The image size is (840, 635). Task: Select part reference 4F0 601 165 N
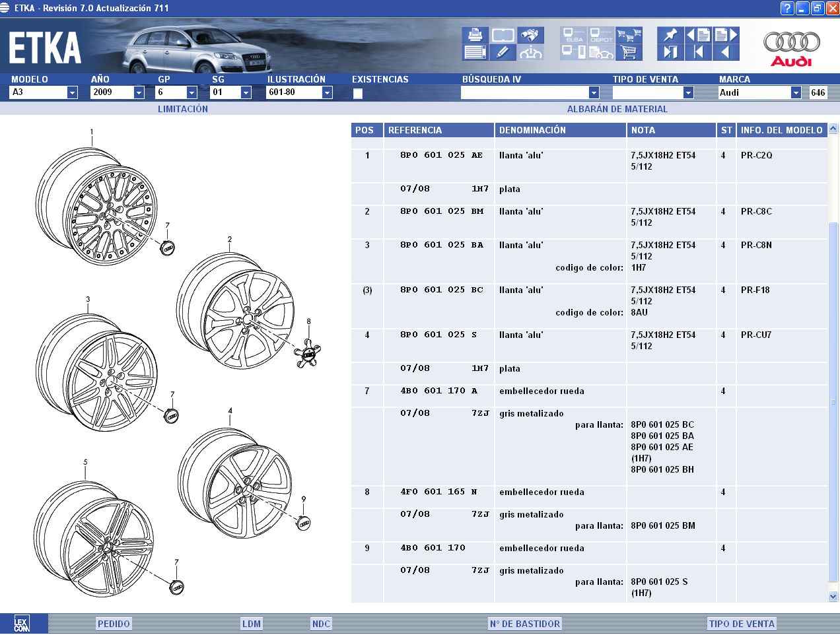coord(438,492)
